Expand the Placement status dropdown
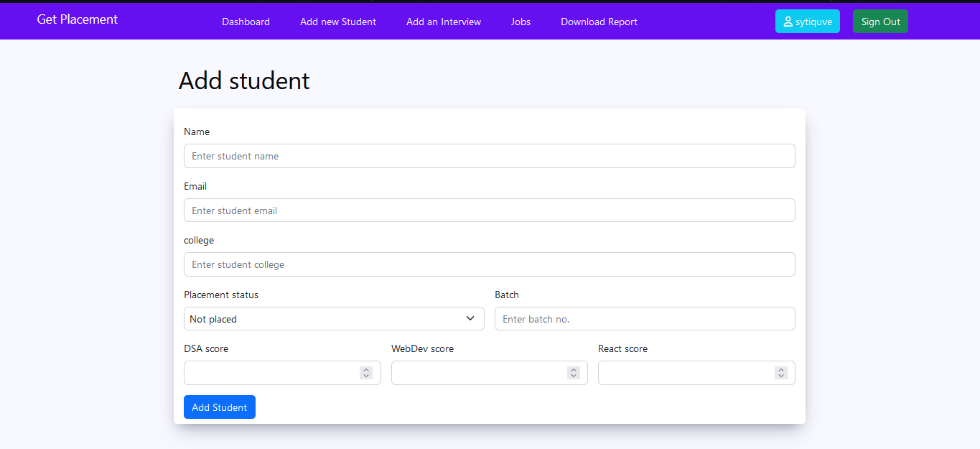 334,319
